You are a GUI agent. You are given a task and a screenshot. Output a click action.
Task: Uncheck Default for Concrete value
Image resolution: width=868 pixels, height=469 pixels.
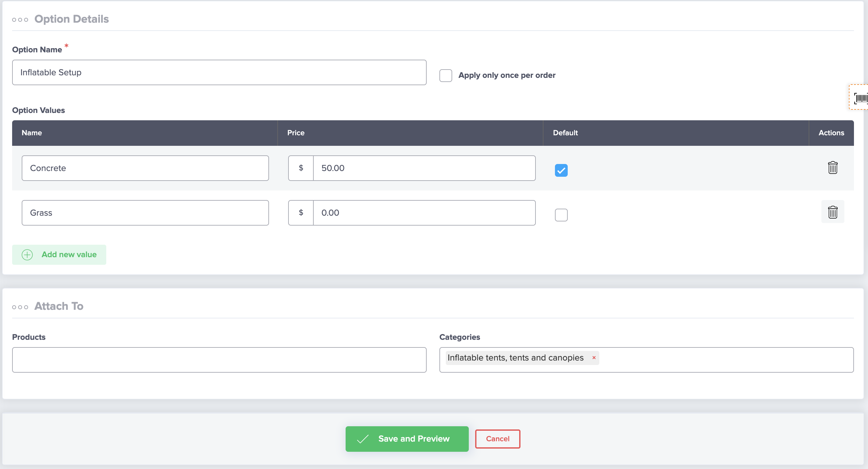click(x=561, y=170)
